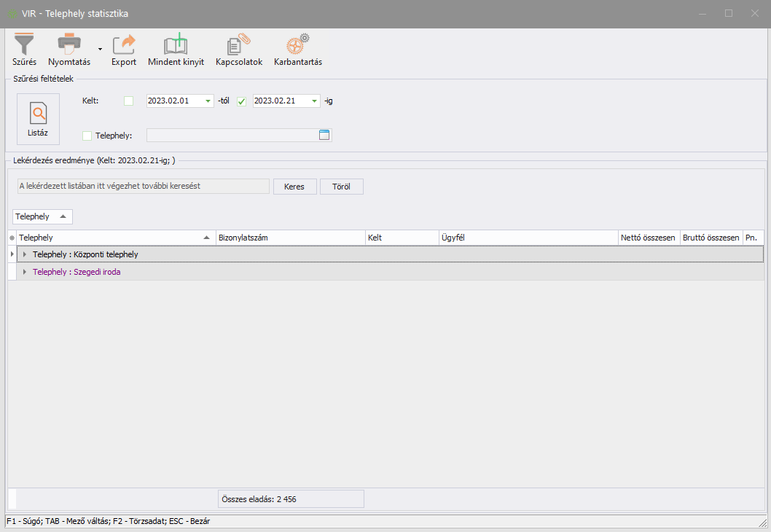This screenshot has height=532, width=771.
Task: Enable the Telephely filter checkbox
Action: point(87,136)
